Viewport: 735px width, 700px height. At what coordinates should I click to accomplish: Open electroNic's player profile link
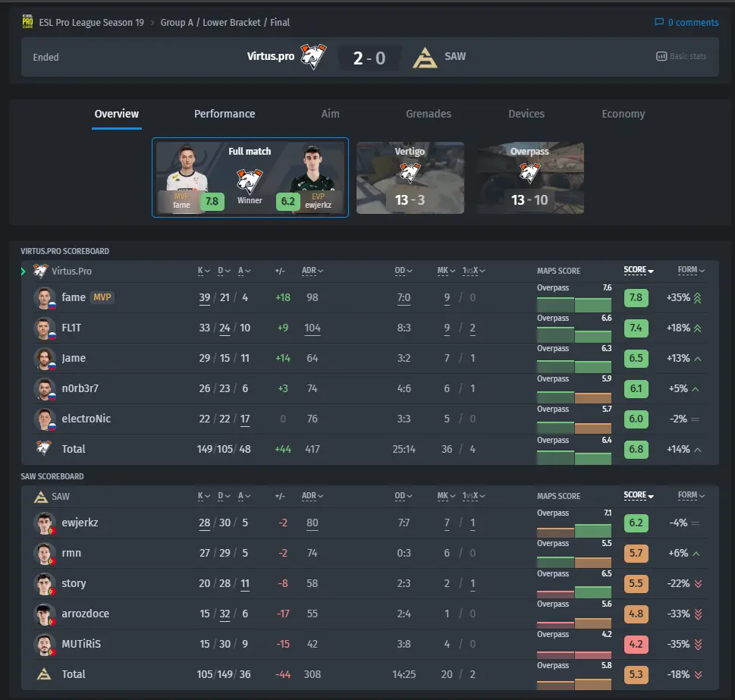pos(86,419)
